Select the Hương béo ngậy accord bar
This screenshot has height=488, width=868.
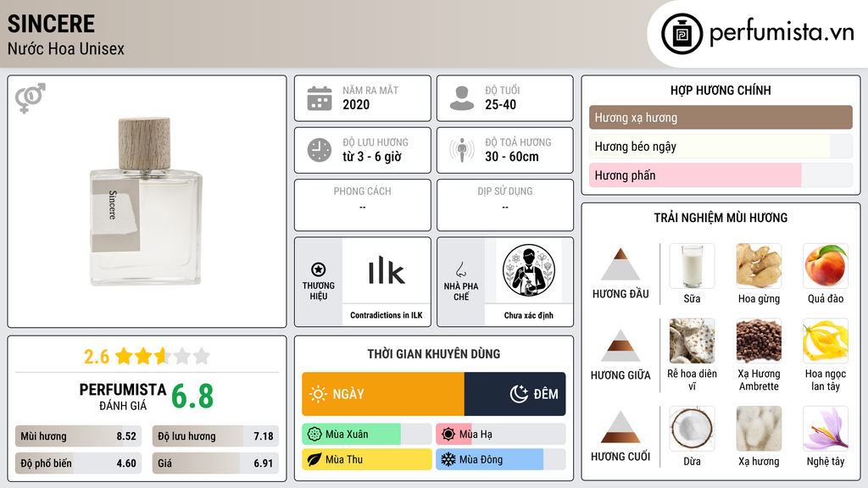click(x=721, y=147)
